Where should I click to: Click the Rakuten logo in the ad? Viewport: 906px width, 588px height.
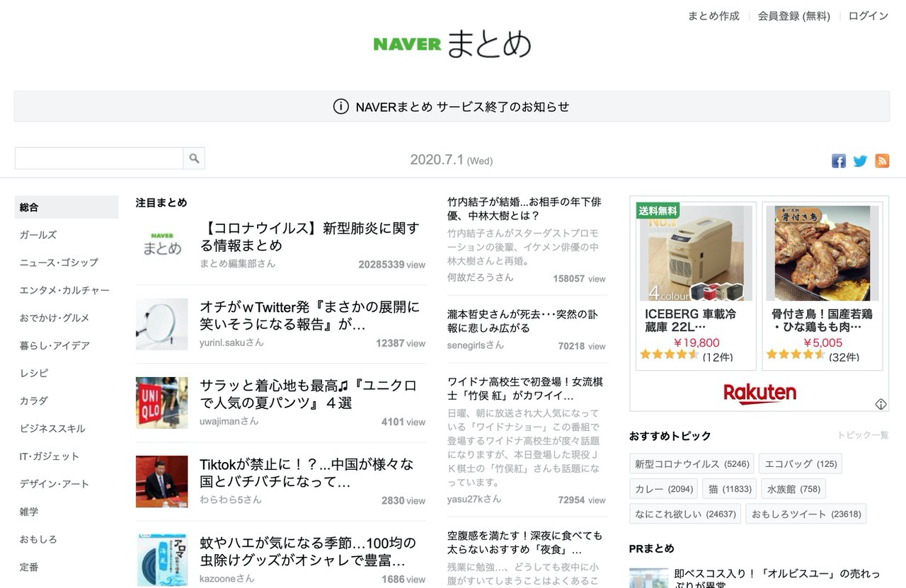[x=759, y=393]
